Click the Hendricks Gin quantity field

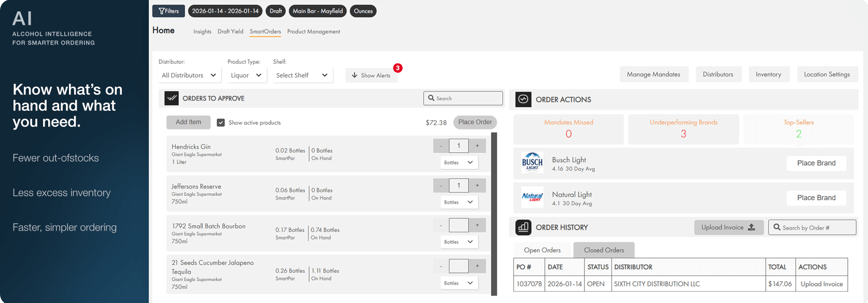(x=459, y=146)
